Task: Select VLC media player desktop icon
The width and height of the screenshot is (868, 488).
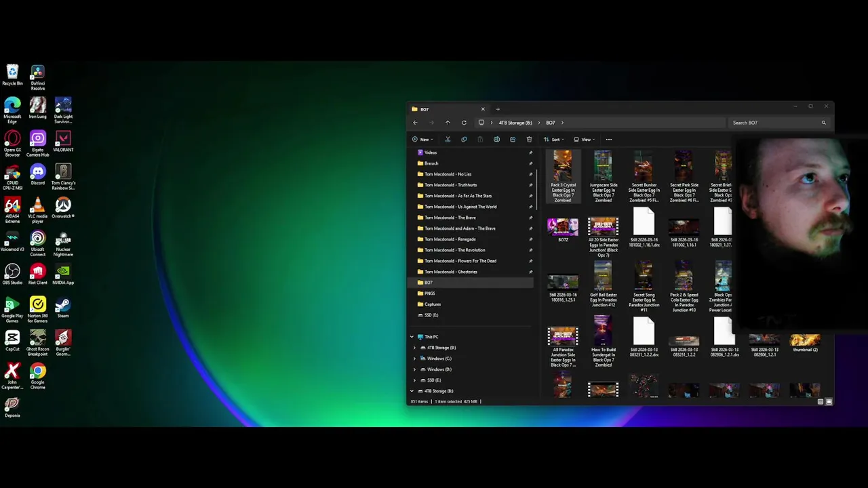Action: tap(38, 210)
